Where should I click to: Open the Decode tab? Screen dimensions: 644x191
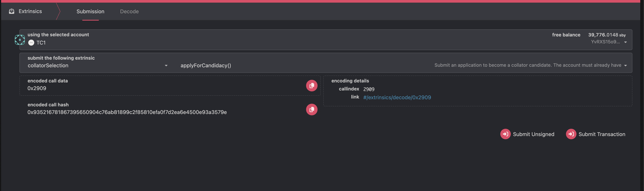point(129,11)
